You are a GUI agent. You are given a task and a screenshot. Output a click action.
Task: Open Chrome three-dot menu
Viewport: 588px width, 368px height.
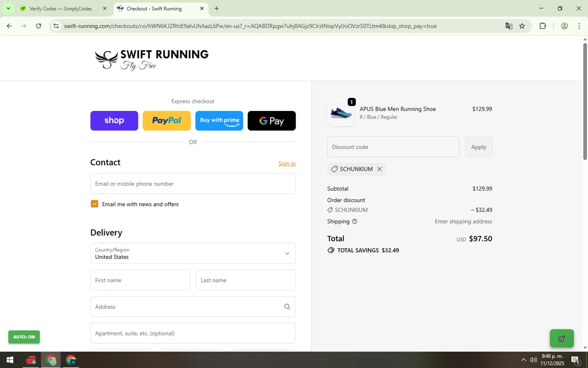click(579, 26)
